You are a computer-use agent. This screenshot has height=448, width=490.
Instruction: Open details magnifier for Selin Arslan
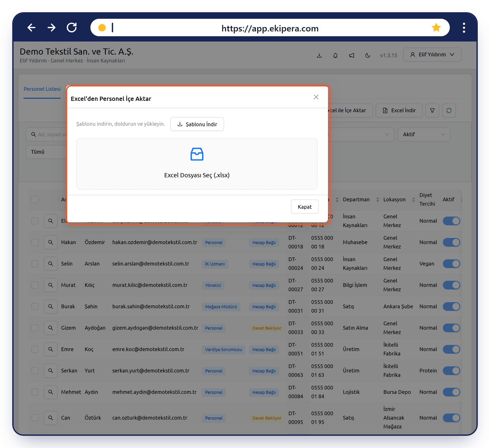[x=51, y=264]
